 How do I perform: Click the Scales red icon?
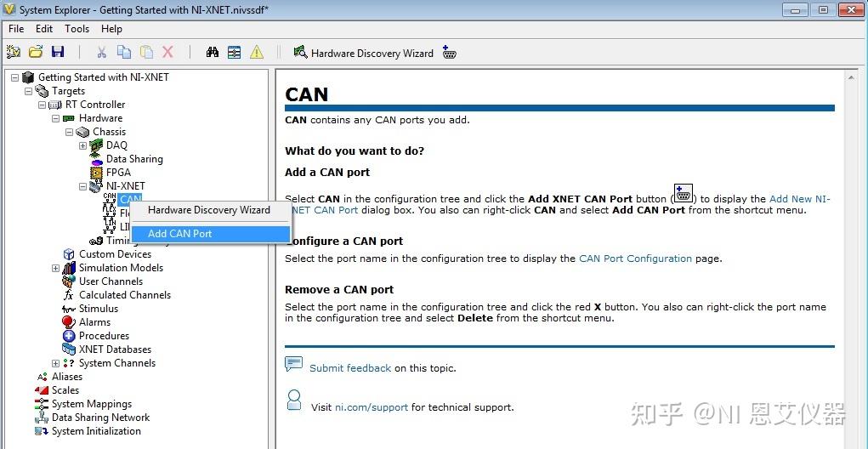click(x=42, y=390)
